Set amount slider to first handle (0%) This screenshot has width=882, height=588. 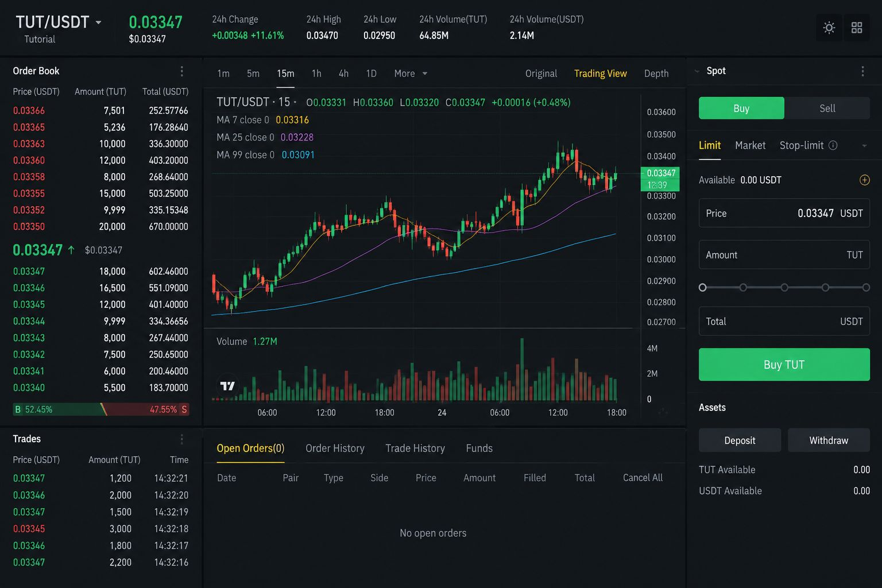tap(702, 288)
